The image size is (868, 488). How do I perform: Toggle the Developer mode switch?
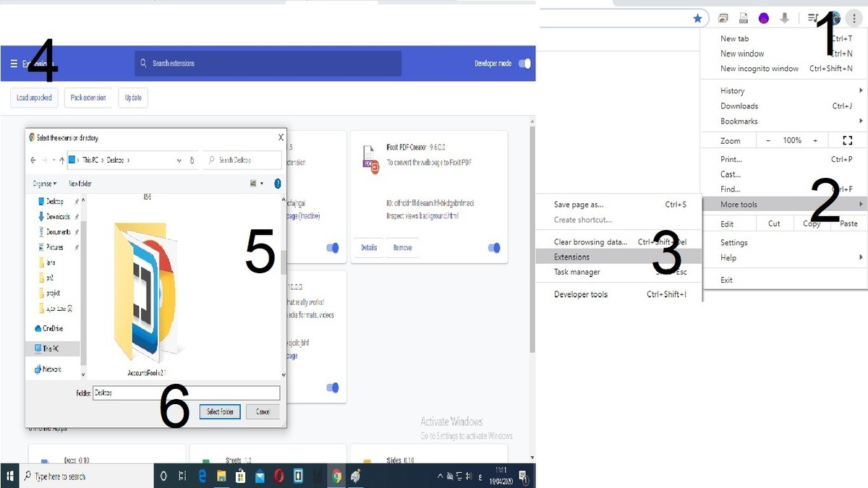point(524,64)
